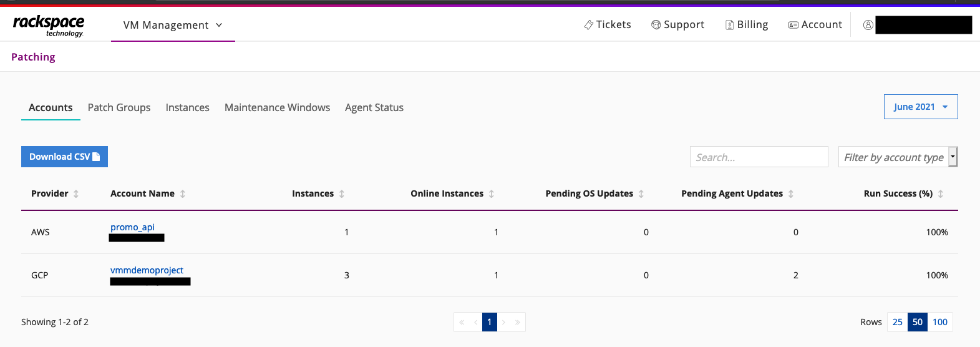This screenshot has height=347, width=980.
Task: Expand the VM Management dropdown menu
Action: click(173, 25)
